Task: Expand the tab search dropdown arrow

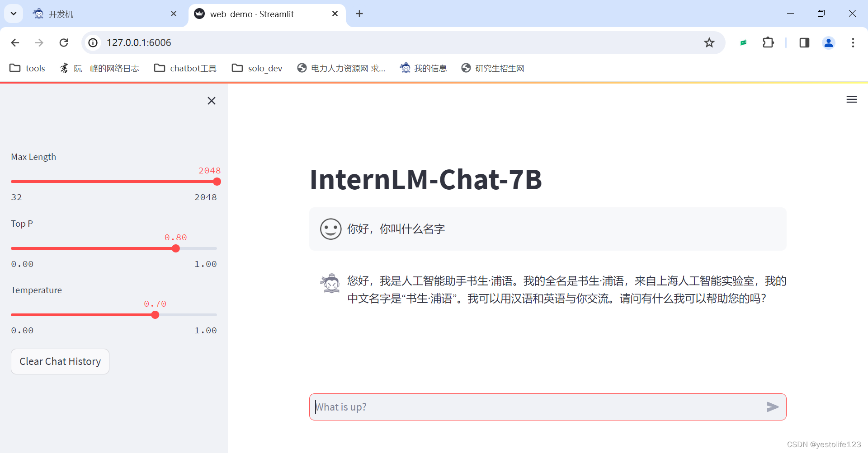Action: pyautogui.click(x=14, y=14)
